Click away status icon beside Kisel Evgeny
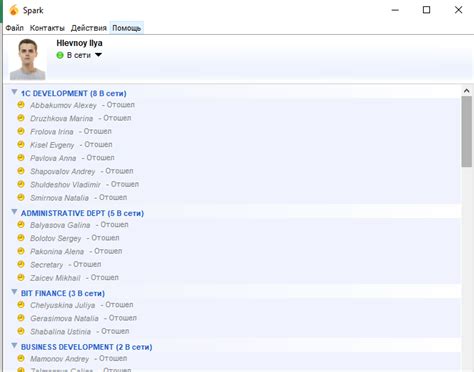The height and width of the screenshot is (372, 474). point(21,144)
